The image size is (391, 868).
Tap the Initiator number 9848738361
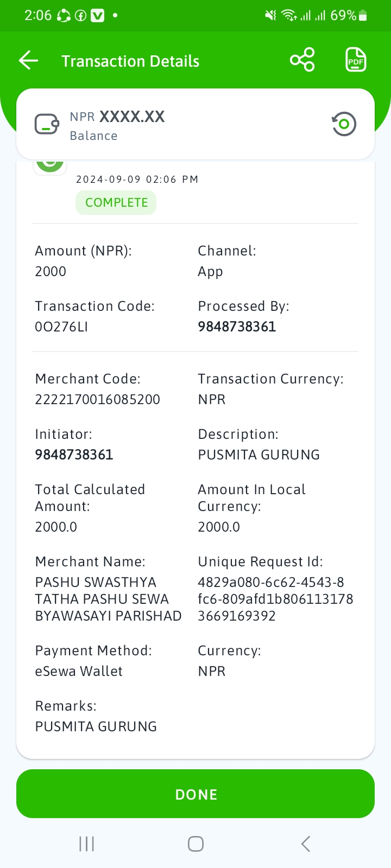(x=74, y=455)
